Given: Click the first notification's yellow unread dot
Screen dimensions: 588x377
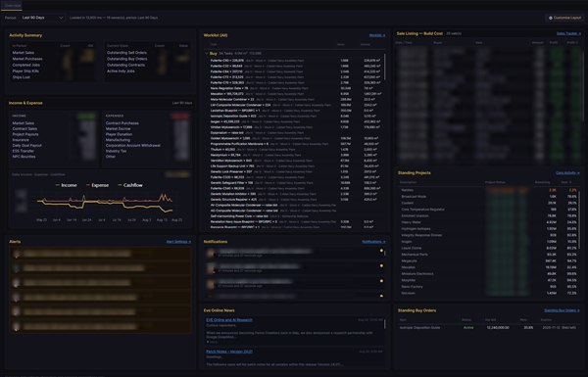Looking at the screenshot, I should (381, 251).
